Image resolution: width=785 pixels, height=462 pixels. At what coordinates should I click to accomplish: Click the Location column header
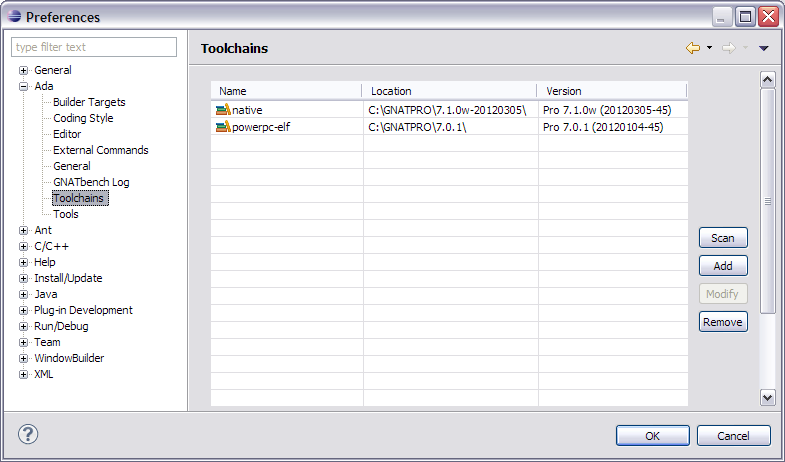(450, 91)
